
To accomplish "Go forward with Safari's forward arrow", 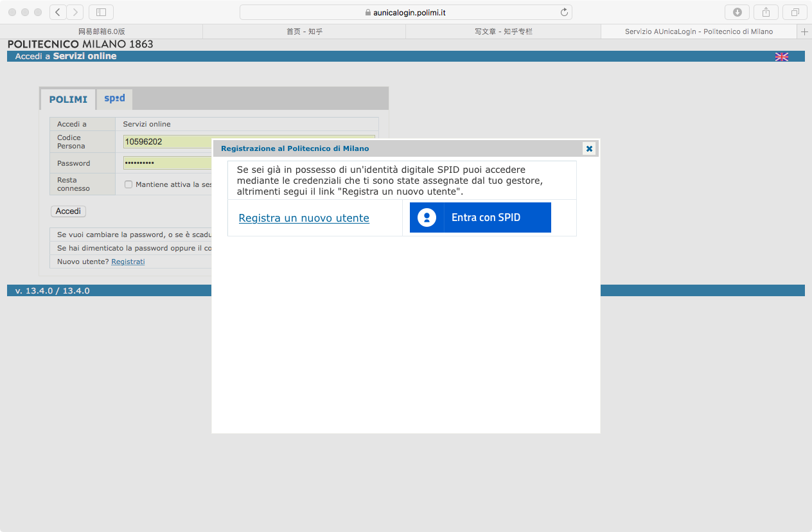I will [x=75, y=12].
